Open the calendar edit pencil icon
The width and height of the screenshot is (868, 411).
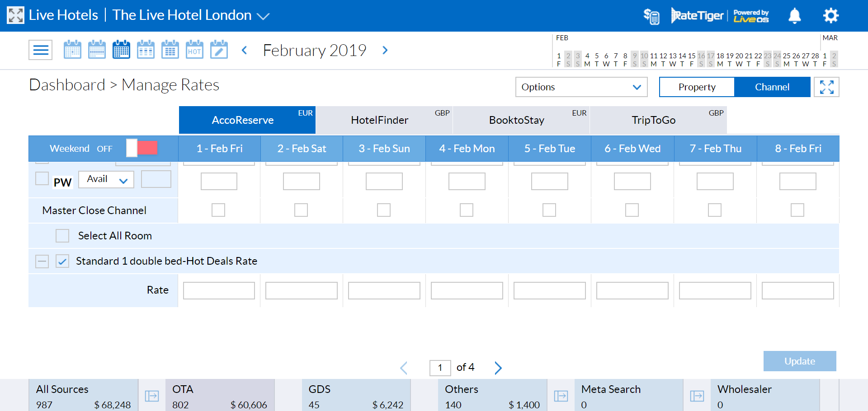219,49
